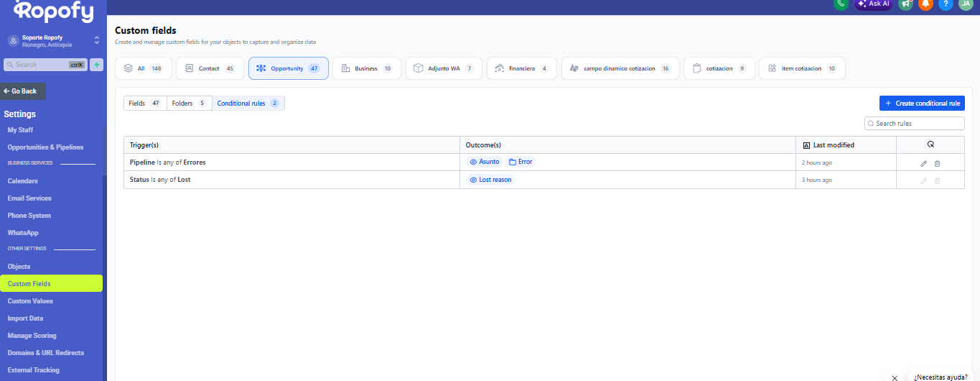This screenshot has width=980, height=381.
Task: Select Custom Fields in sidebar
Action: 51,284
